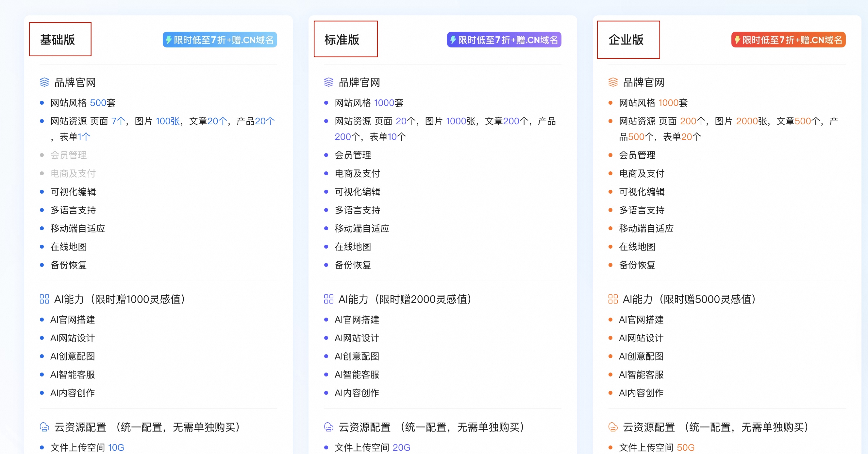This screenshot has height=454, width=868.
Task: Click the orange 限时低至7折 promo badge in 企业版
Action: [x=788, y=40]
